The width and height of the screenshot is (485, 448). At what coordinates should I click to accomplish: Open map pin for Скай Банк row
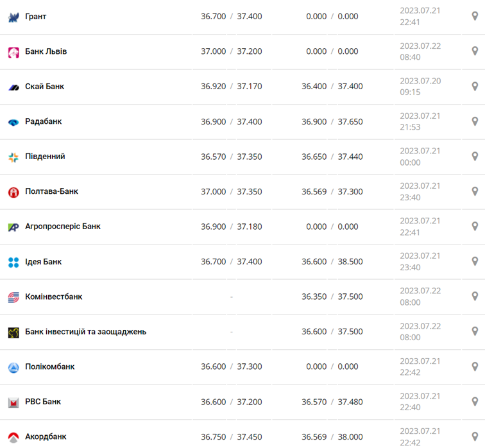pos(475,86)
